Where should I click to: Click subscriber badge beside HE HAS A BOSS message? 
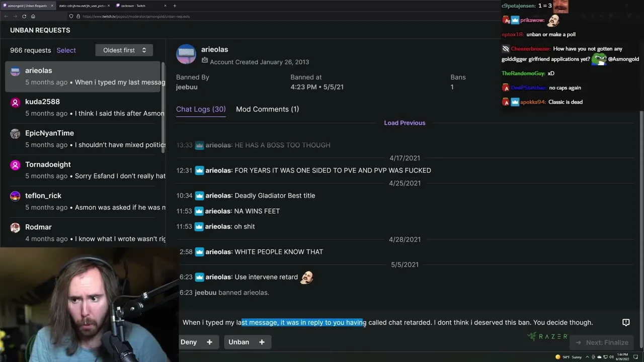coord(199,145)
